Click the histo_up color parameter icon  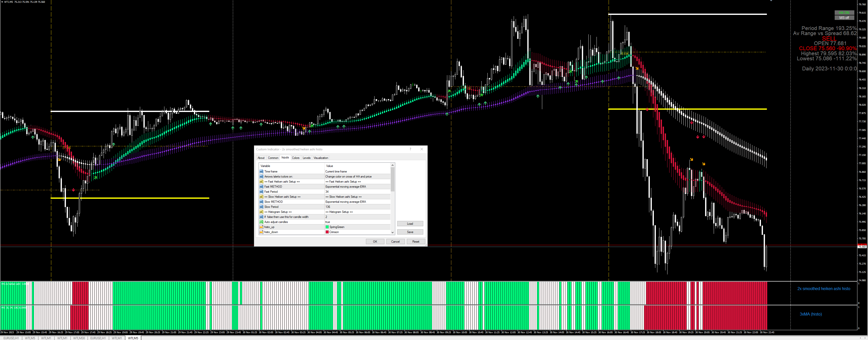(x=261, y=227)
